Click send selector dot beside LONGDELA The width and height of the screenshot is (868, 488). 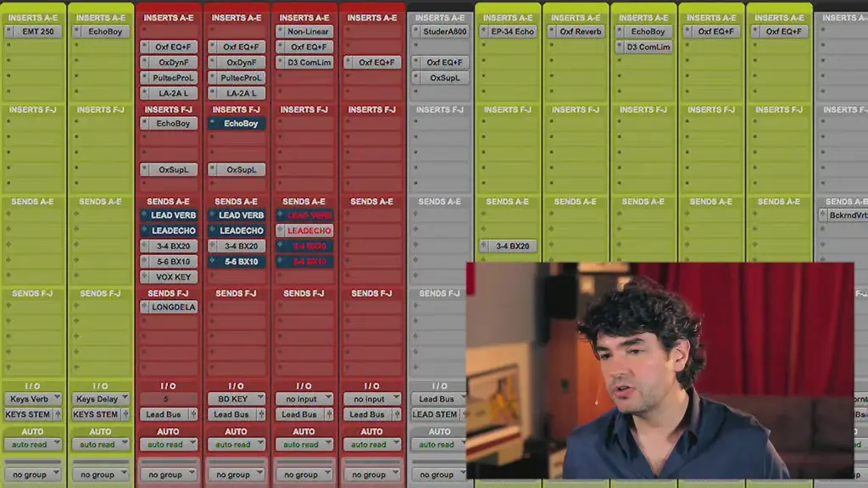[144, 307]
